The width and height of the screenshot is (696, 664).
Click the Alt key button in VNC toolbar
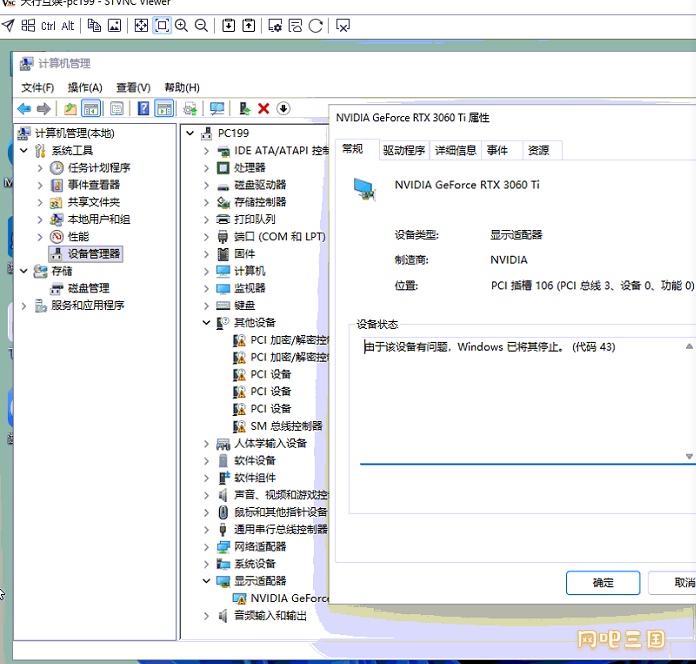[x=68, y=26]
